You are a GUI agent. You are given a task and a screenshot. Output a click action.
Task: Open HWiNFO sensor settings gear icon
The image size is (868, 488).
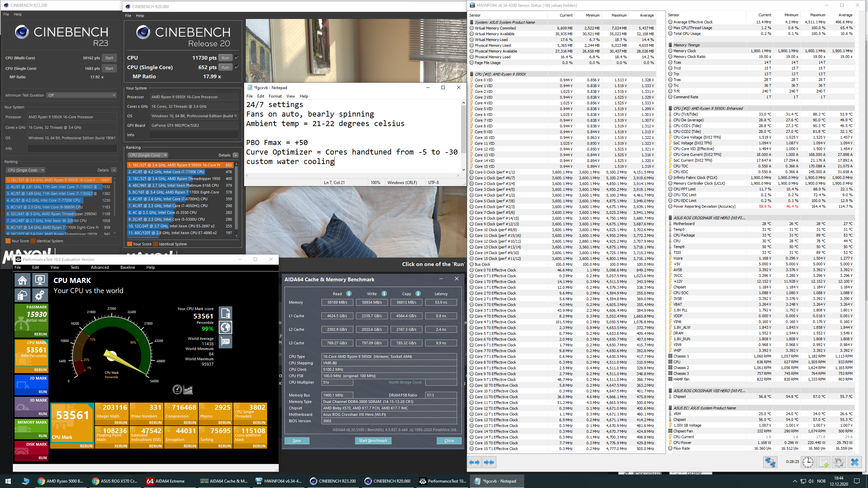839,462
